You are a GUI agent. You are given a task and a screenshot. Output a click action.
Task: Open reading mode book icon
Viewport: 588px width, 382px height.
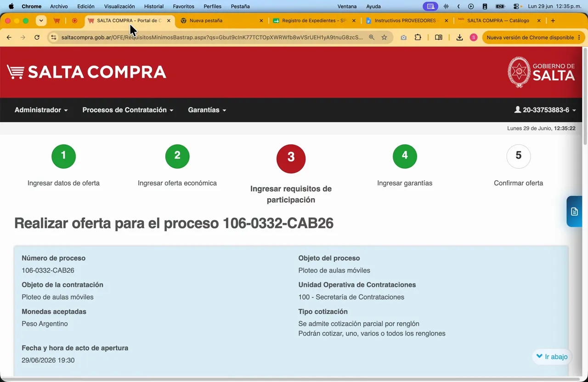[439, 37]
